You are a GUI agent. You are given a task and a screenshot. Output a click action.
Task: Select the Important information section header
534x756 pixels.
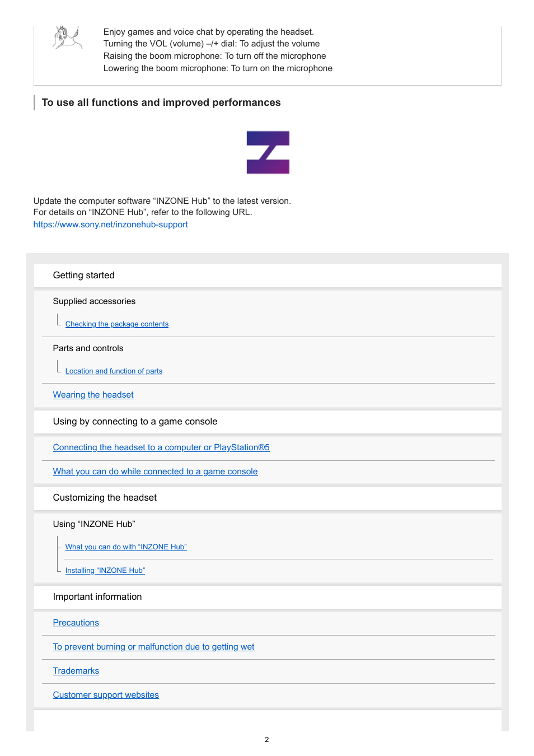pos(268,597)
